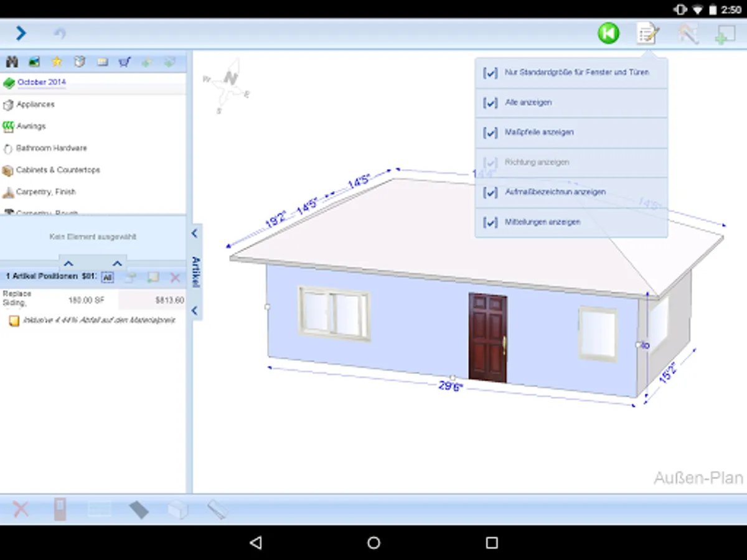747x560 pixels.
Task: Click the 29'6" front wall dimension label
Action: tap(451, 386)
